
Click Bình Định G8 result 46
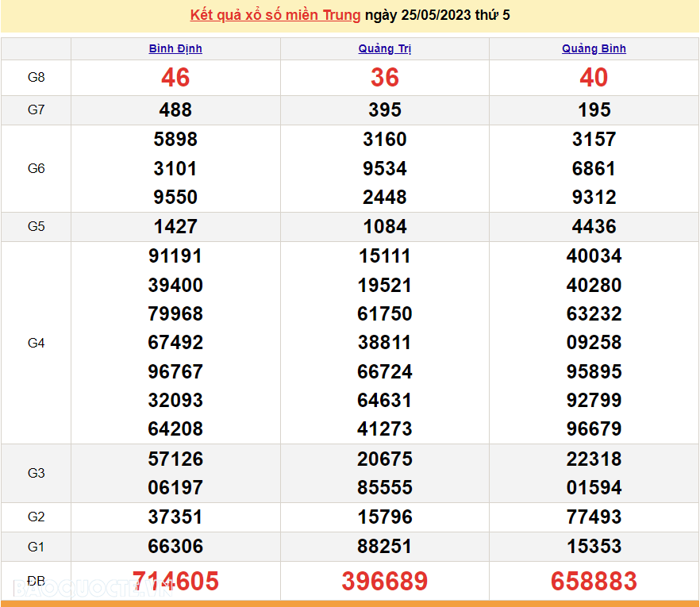tap(175, 77)
